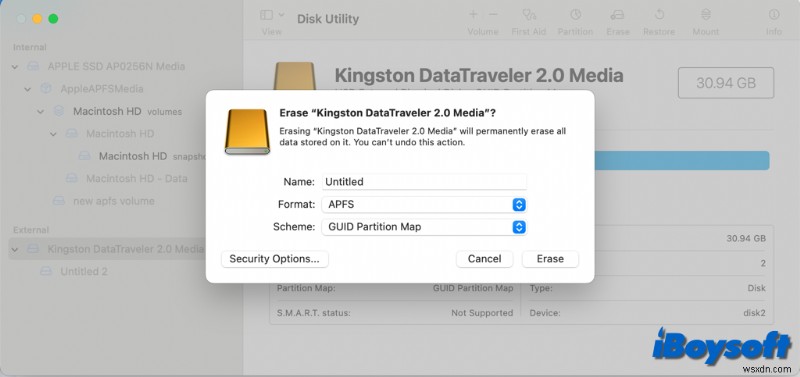Click the green zoom window button
This screenshot has height=377, width=800.
pyautogui.click(x=53, y=19)
